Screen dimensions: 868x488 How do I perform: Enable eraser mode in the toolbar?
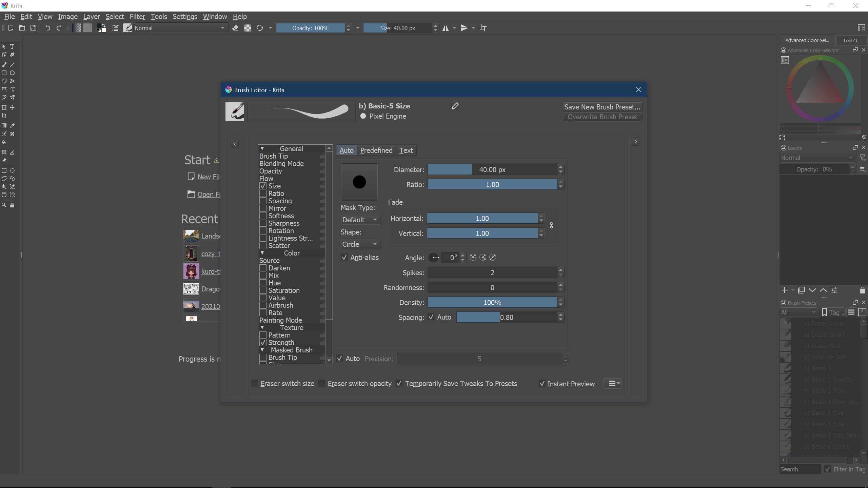[x=235, y=28]
